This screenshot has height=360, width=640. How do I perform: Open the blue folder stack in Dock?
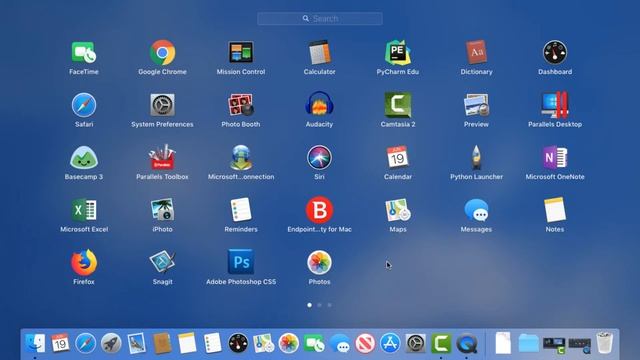(x=529, y=343)
